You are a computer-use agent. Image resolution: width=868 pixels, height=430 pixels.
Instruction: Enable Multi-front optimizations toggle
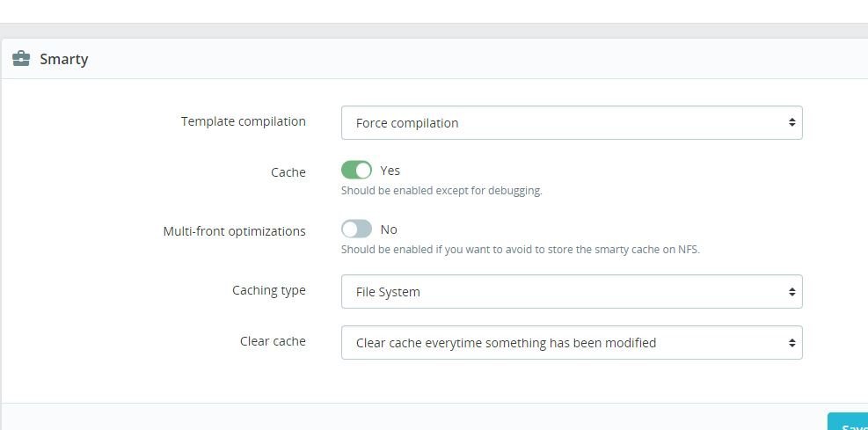coord(356,229)
